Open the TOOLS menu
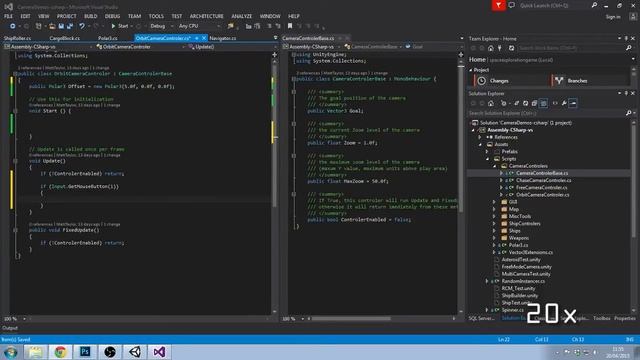Screen dimensions: 640x360 pos(156,16)
